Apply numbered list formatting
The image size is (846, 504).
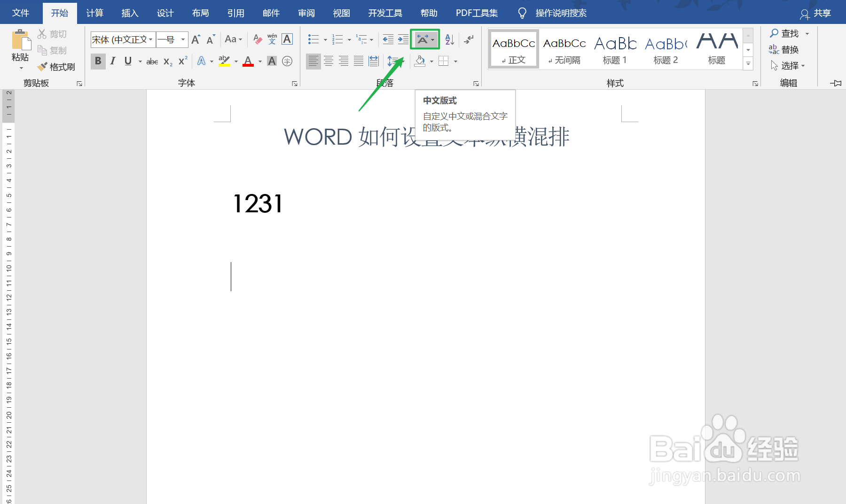[x=337, y=39]
